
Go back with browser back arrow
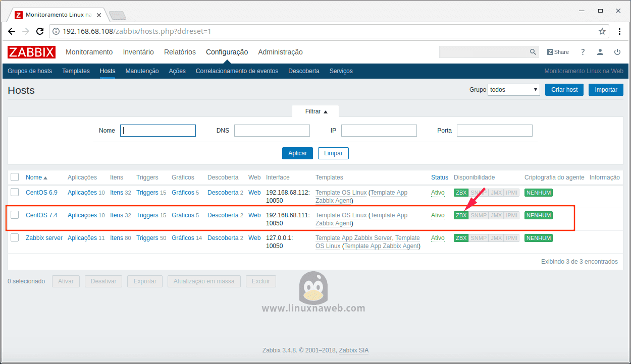(12, 31)
